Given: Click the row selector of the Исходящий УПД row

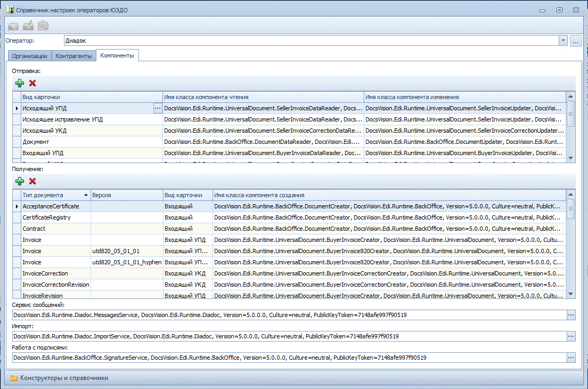Looking at the screenshot, I should (17, 108).
